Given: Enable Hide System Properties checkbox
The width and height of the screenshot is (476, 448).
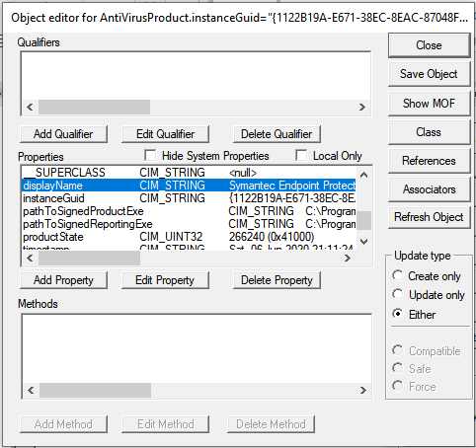Looking at the screenshot, I should (150, 155).
